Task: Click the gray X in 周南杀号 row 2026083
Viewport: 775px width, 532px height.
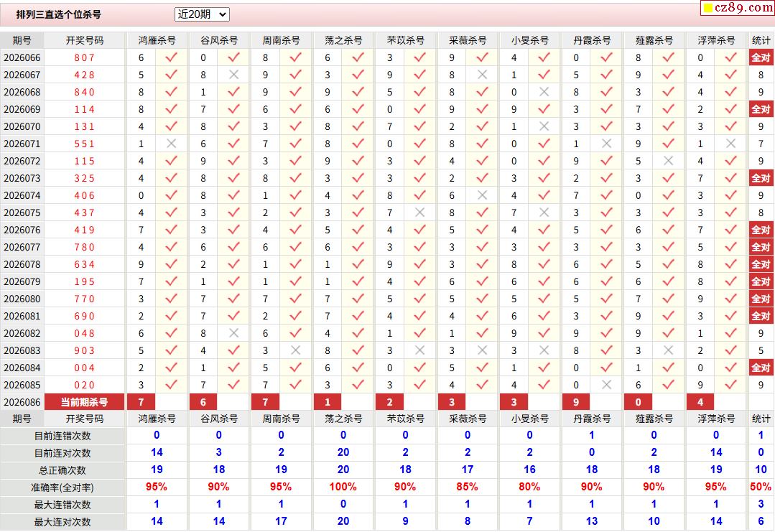Action: 295,350
